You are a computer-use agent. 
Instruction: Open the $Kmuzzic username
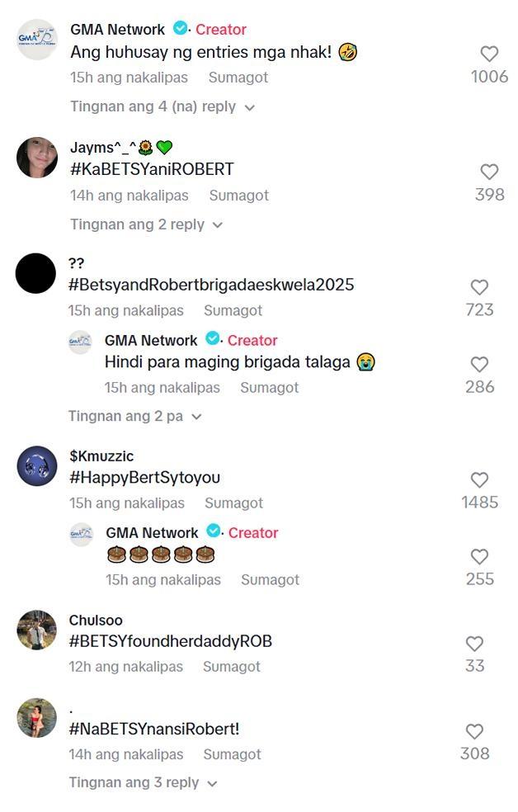point(101,456)
